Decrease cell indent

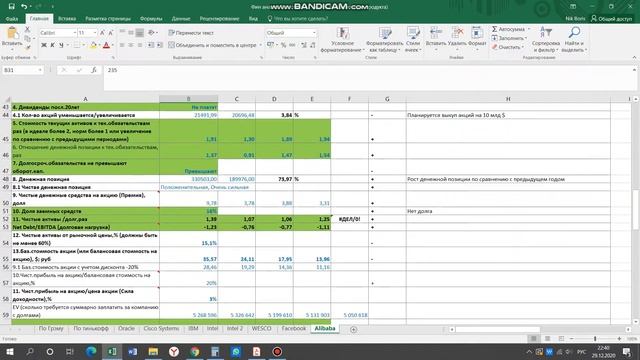[x=151, y=45]
